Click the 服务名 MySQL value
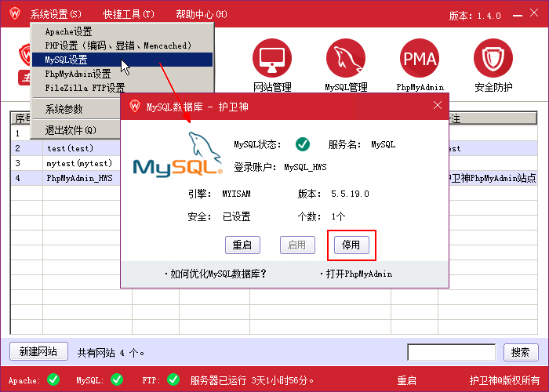 383,144
